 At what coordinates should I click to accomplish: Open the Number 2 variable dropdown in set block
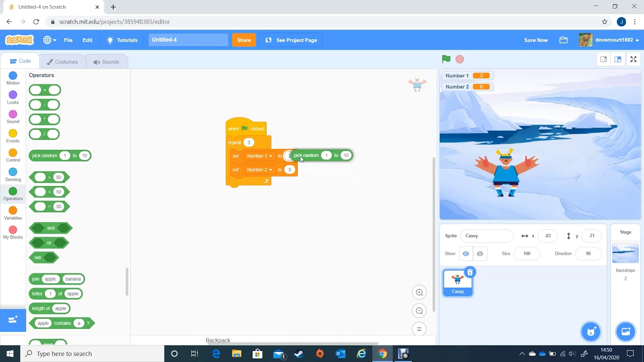[260, 169]
